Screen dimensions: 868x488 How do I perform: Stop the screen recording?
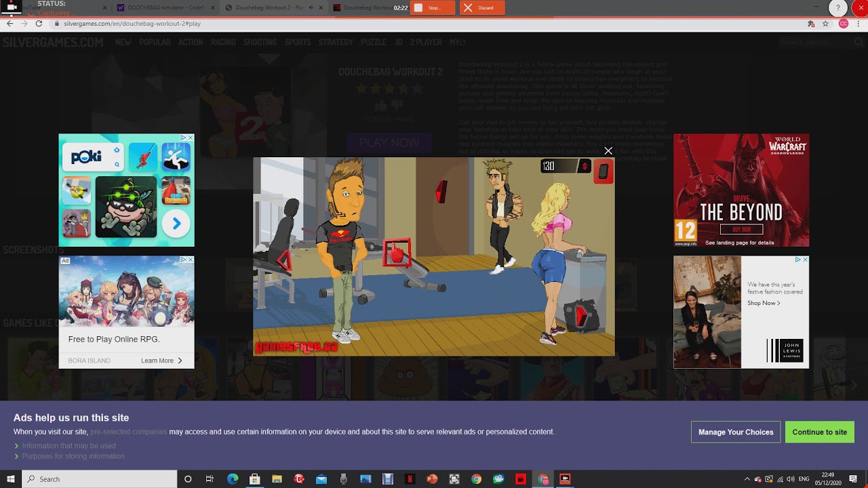pyautogui.click(x=433, y=7)
